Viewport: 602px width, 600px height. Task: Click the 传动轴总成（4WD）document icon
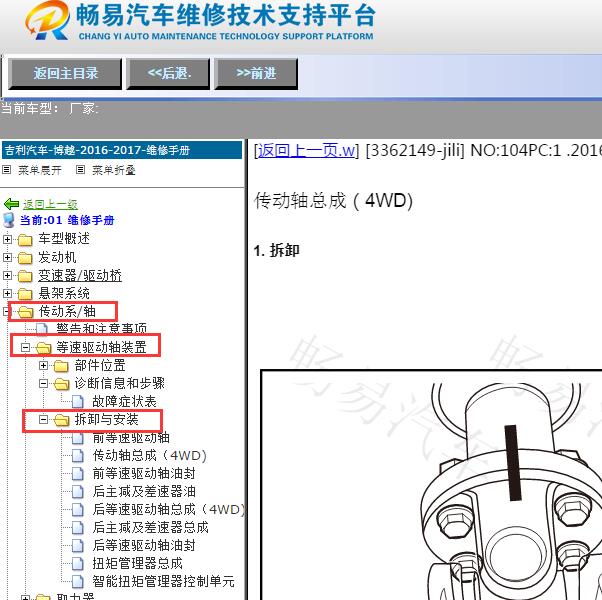pyautogui.click(x=78, y=456)
